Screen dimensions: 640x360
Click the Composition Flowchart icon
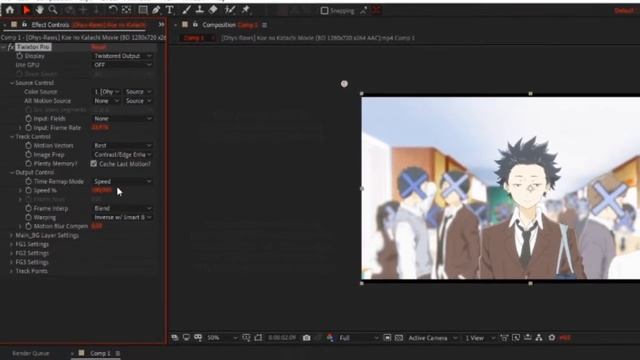coord(539,338)
